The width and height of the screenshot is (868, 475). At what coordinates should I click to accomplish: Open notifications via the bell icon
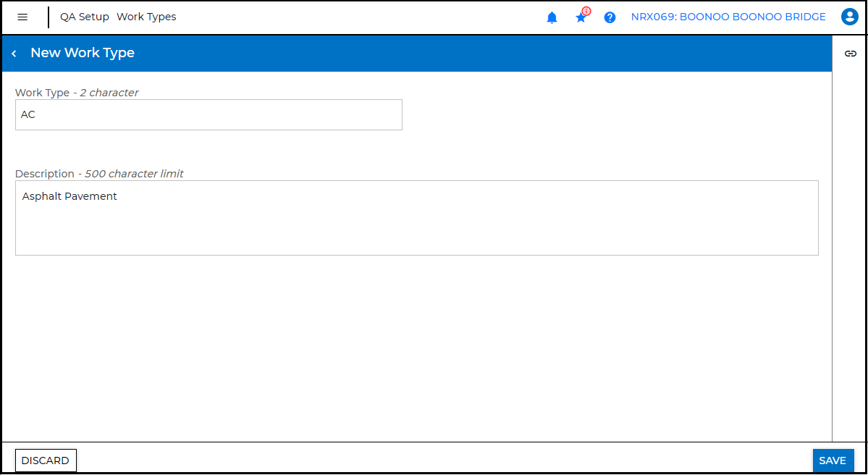click(552, 17)
